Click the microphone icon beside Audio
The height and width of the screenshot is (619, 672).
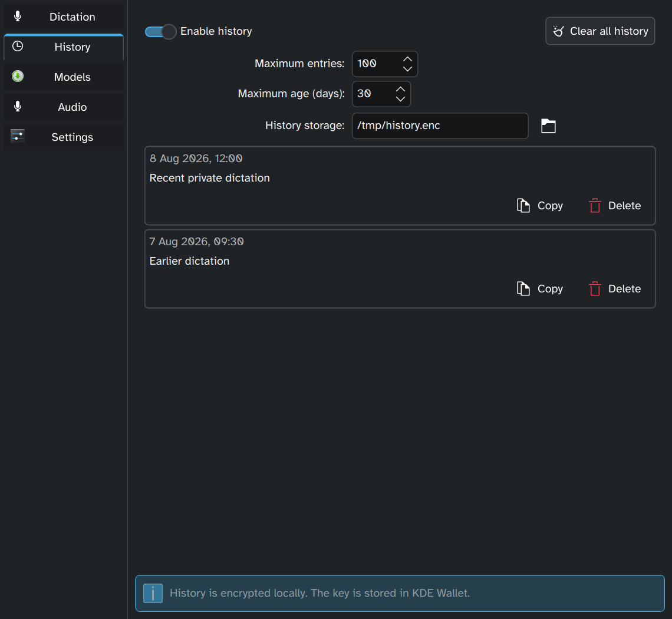pos(18,106)
